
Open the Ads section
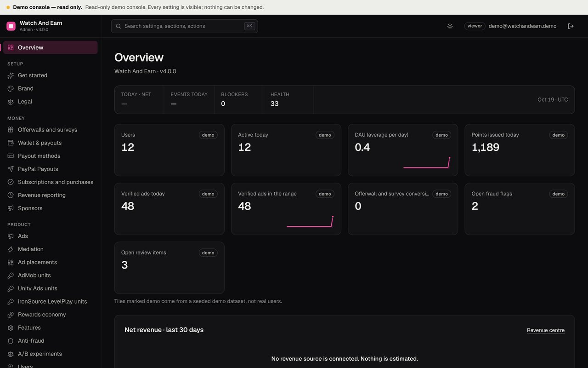tap(51, 236)
